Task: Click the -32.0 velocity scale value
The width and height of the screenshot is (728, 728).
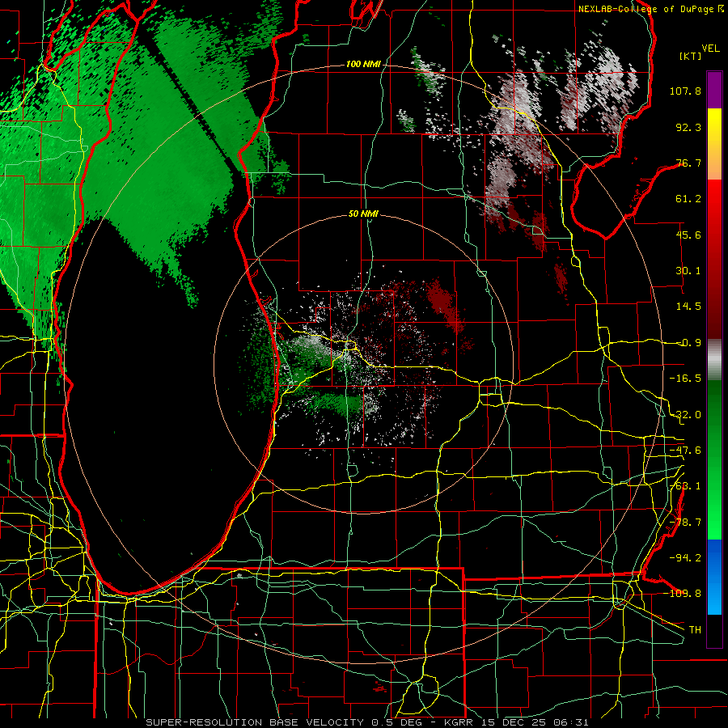Action: click(x=685, y=415)
